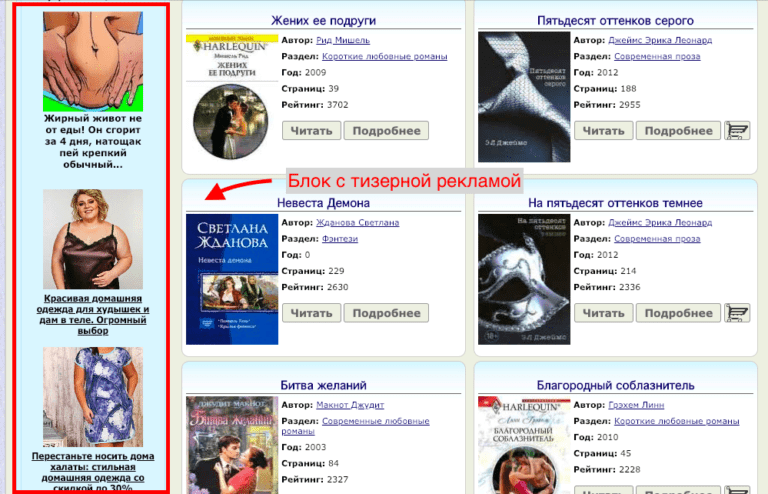Click year '2003' under 'Битва желаний'
This screenshot has width=768, height=494.
click(315, 447)
